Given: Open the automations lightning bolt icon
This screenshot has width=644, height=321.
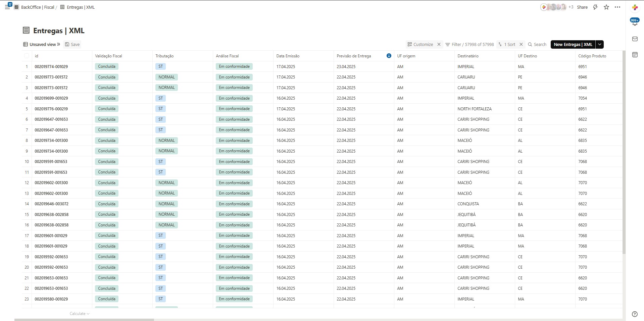Looking at the screenshot, I should click(x=595, y=7).
